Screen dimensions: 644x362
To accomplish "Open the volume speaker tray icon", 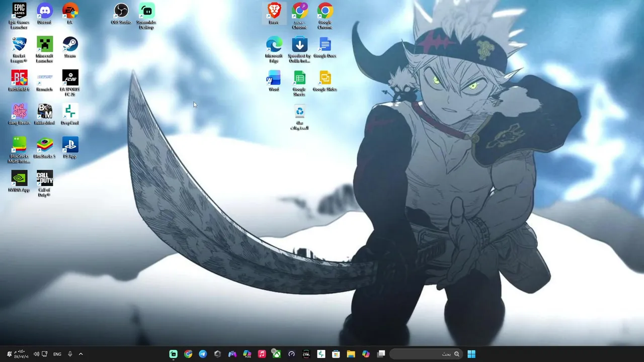I will click(x=36, y=354).
